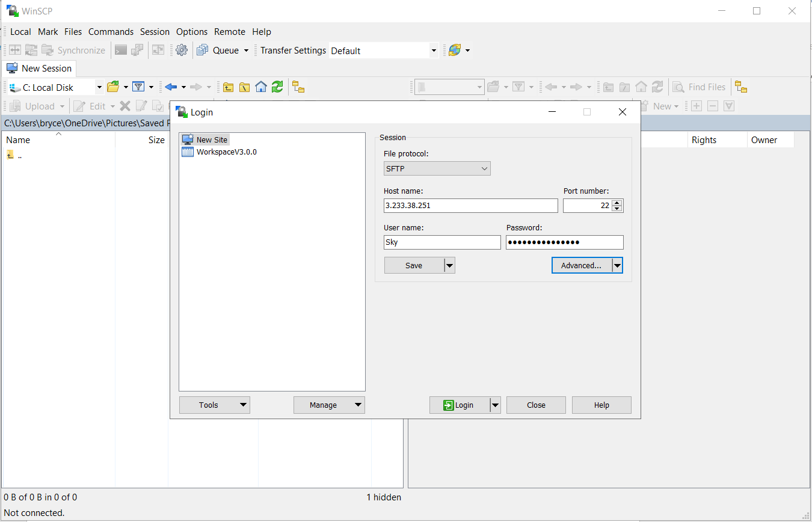The image size is (812, 522).
Task: Select the WorkspaceV3.0.0 saved site
Action: (220, 152)
